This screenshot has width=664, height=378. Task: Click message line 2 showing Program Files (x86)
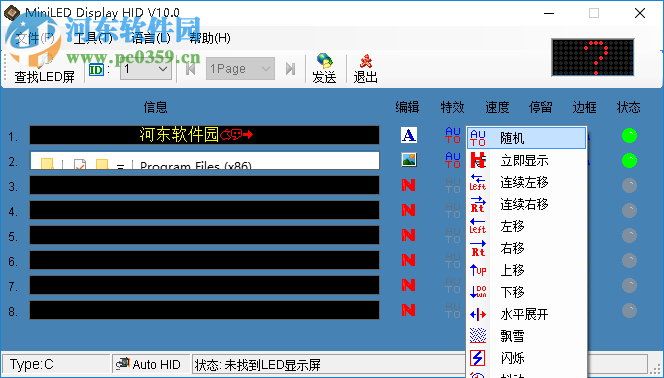(205, 160)
